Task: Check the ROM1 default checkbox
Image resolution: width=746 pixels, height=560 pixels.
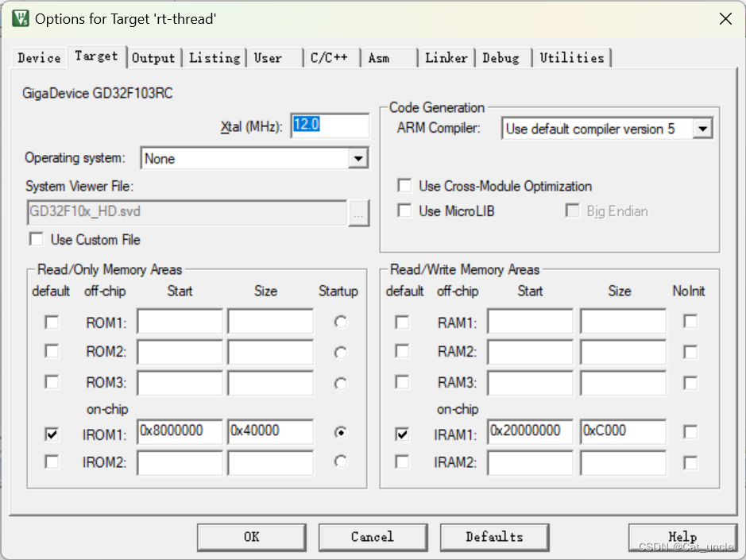Action: coord(52,322)
